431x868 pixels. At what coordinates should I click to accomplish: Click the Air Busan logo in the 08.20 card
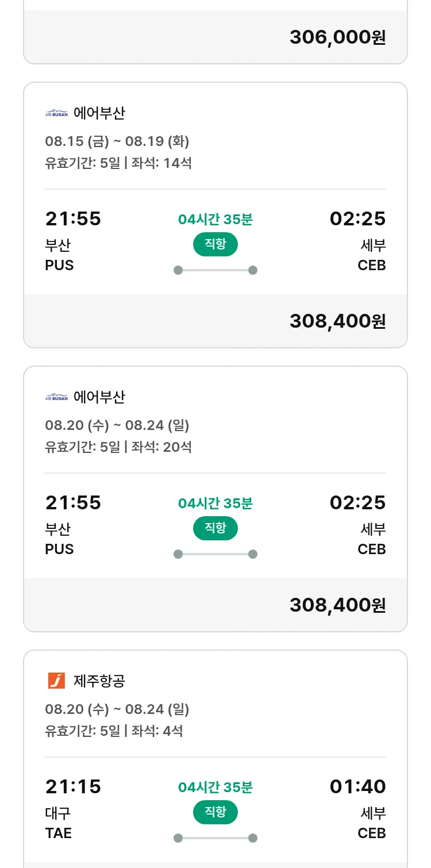[56, 397]
